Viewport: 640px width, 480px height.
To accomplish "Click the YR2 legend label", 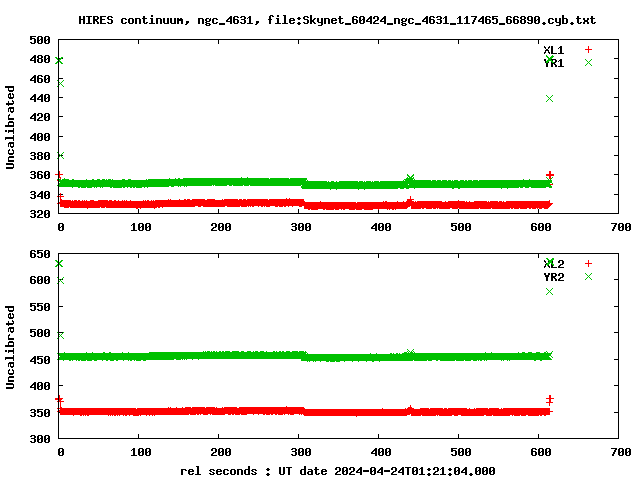I will coord(553,277).
